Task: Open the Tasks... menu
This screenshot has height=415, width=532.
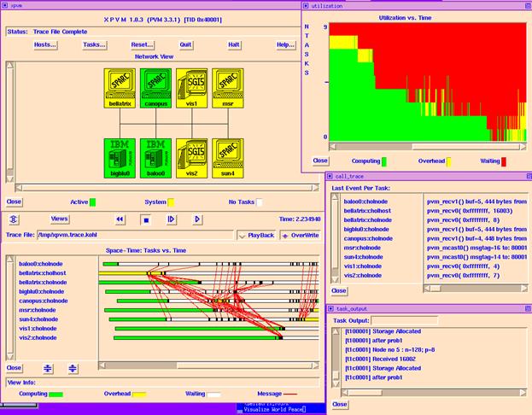Action: (x=94, y=44)
